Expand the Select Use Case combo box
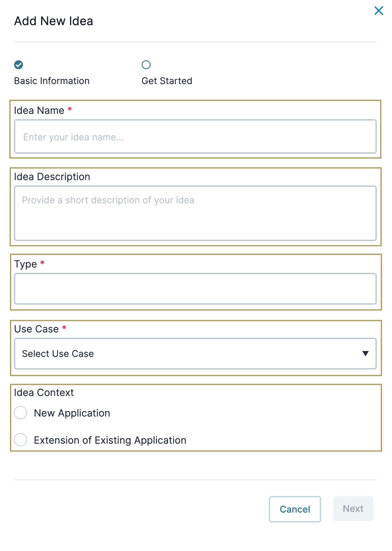 tap(195, 353)
